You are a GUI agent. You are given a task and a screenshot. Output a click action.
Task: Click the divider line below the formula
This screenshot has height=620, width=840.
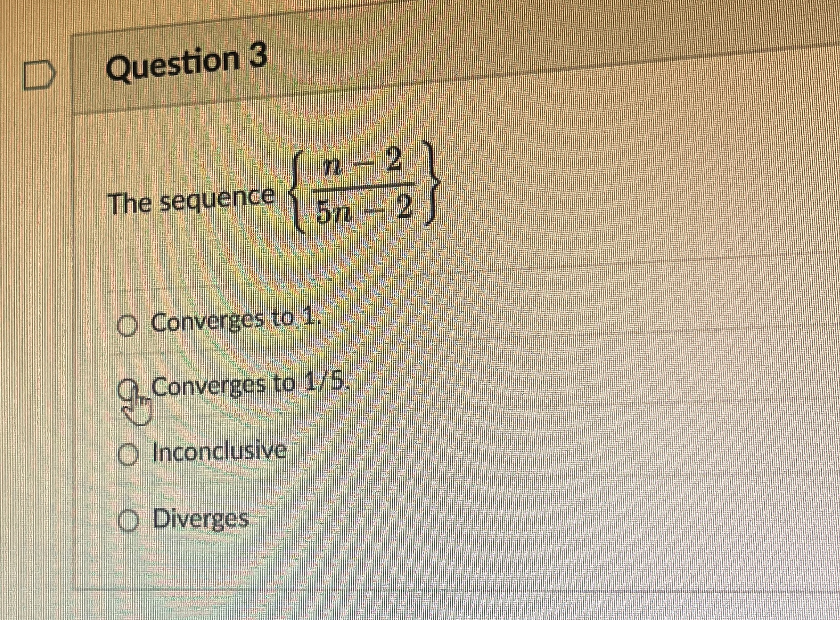[x=535, y=264]
